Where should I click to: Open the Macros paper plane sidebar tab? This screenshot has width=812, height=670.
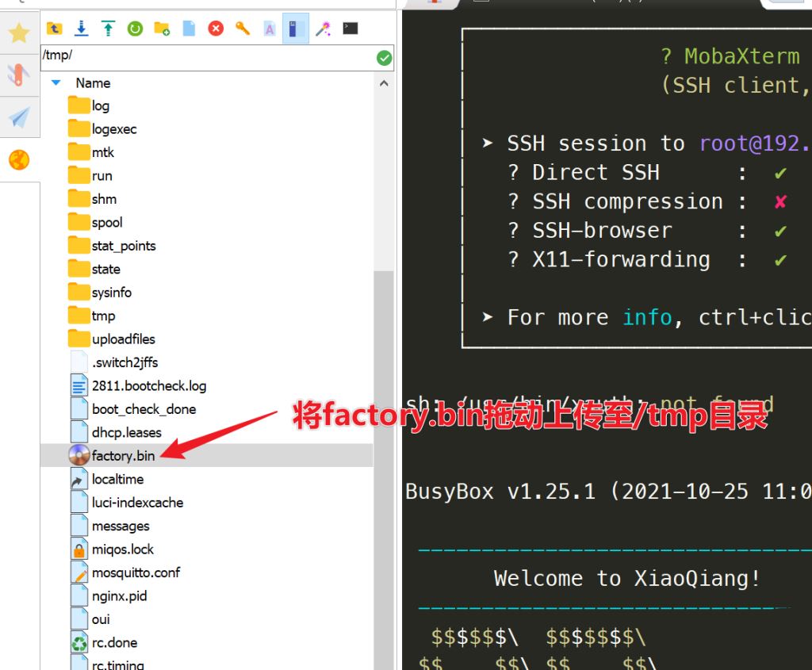(x=19, y=117)
